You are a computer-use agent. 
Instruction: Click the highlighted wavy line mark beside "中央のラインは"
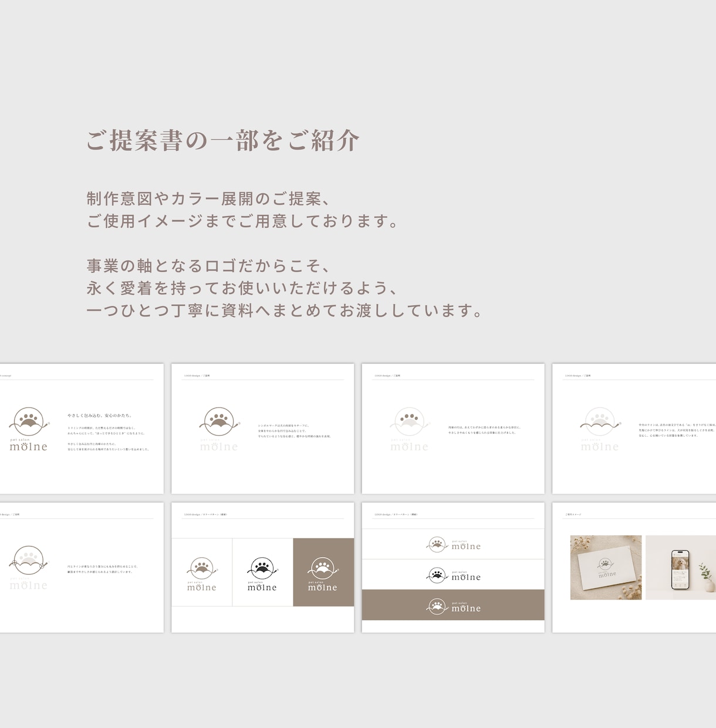tap(600, 424)
